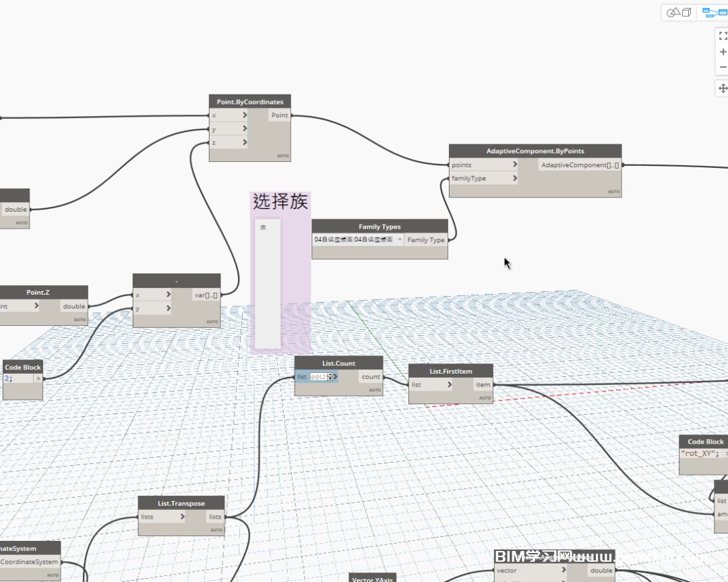Screen dimensions: 728x582
Task: Switch to 3D background preview navigation
Action: pos(679,13)
